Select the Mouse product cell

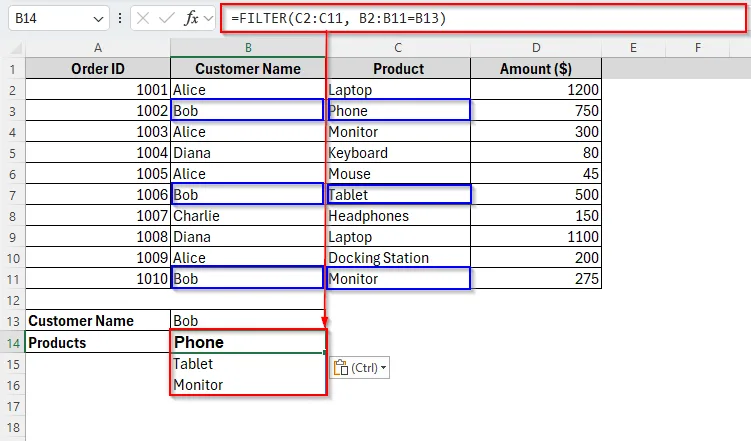coord(398,174)
